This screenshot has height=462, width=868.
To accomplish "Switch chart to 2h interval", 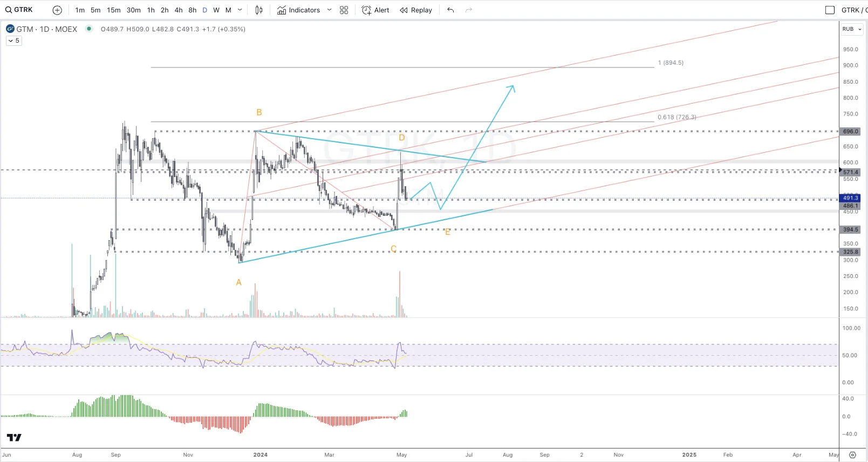I will tap(165, 10).
